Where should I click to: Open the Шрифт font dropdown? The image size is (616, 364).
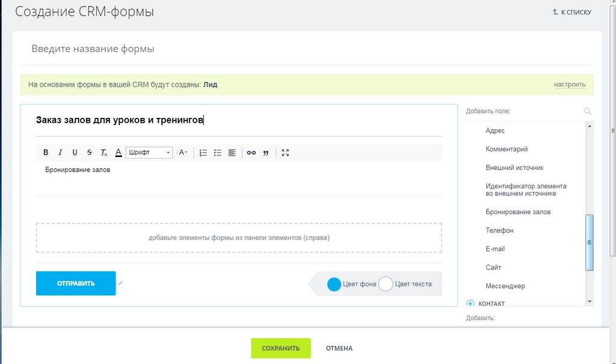tap(149, 152)
